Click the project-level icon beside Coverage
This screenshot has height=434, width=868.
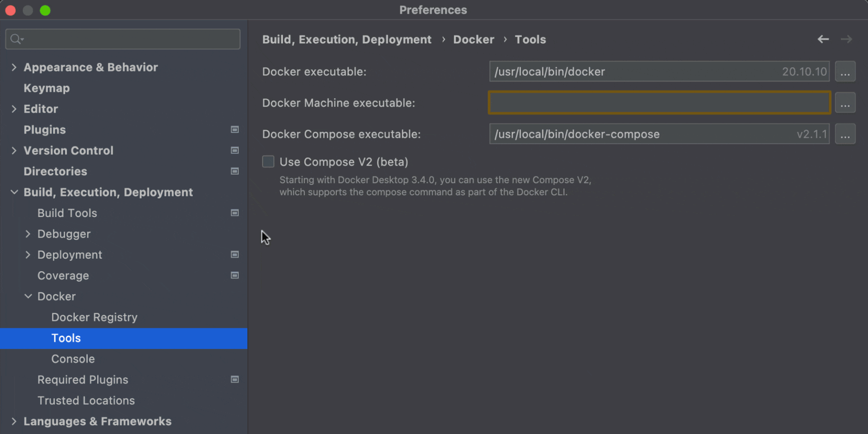pyautogui.click(x=235, y=276)
